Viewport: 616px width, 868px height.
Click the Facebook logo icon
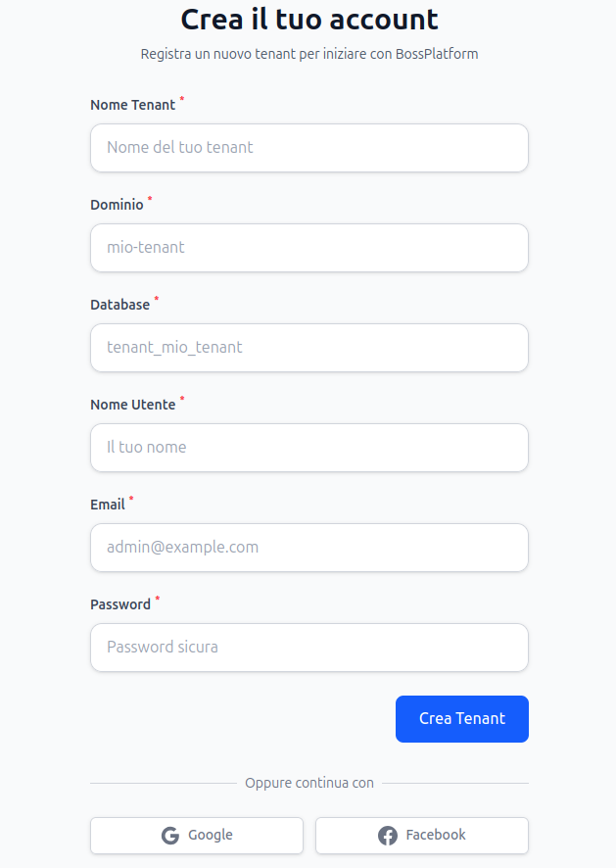[x=388, y=836]
